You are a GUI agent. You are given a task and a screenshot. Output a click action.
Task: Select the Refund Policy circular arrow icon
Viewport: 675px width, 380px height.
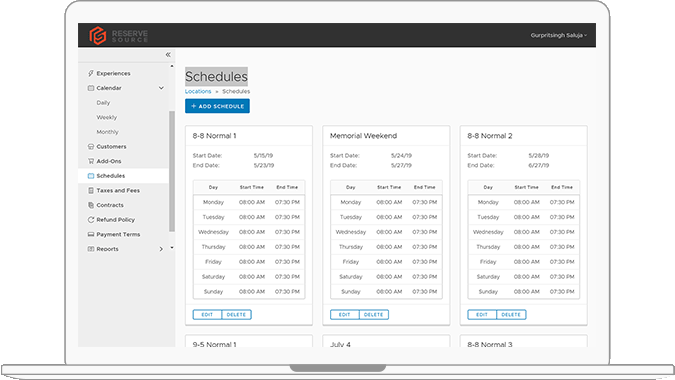coord(90,219)
